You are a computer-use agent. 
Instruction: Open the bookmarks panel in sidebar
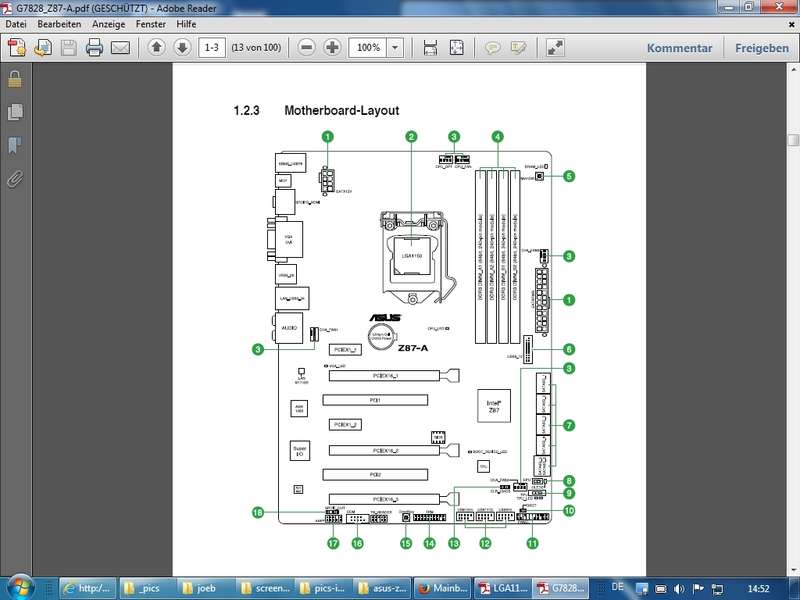coord(15,145)
